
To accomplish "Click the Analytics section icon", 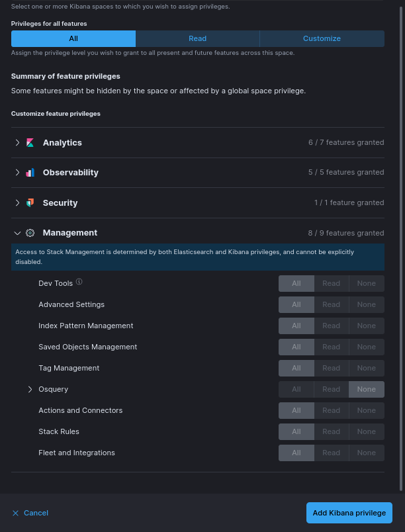I will [30, 142].
